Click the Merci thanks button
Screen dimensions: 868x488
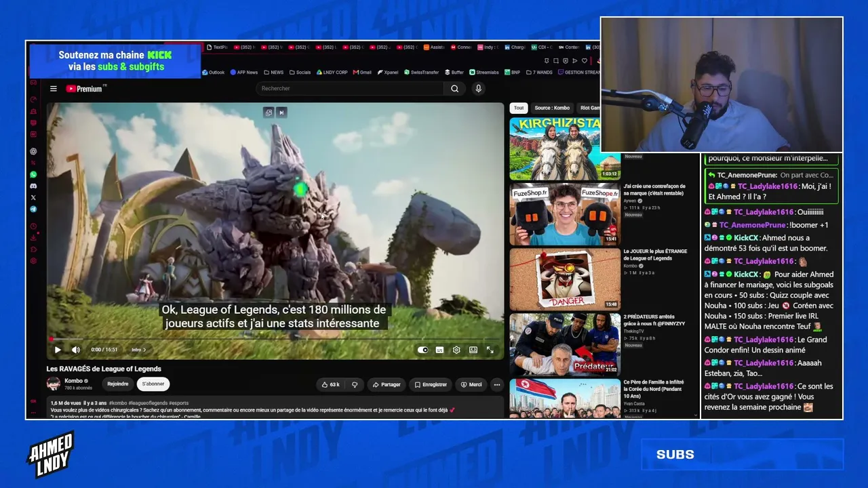[471, 384]
